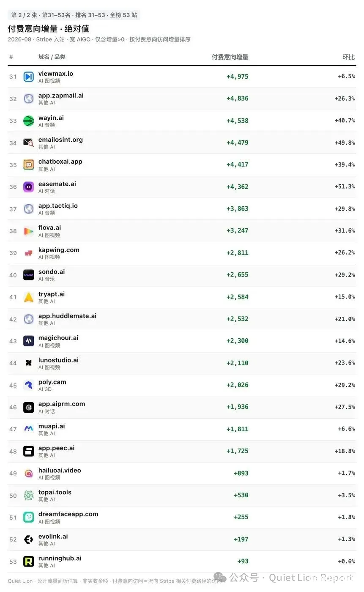This screenshot has height=592, width=364.
Task: Click the sondo.ai black logo
Action: (x=29, y=275)
